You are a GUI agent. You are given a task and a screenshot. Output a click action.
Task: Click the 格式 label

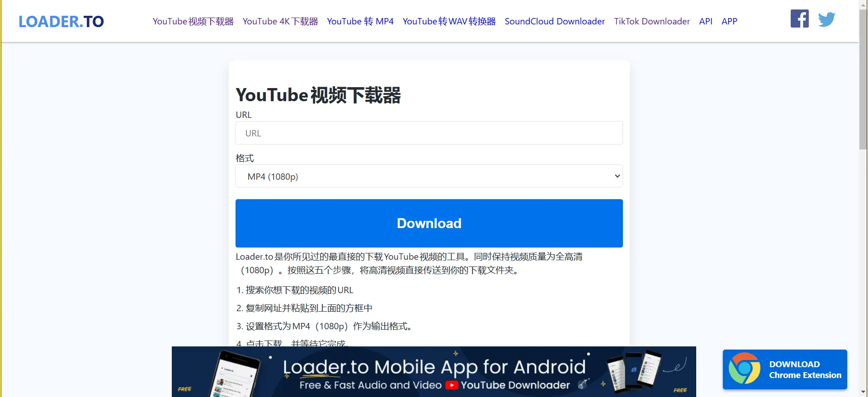click(245, 158)
